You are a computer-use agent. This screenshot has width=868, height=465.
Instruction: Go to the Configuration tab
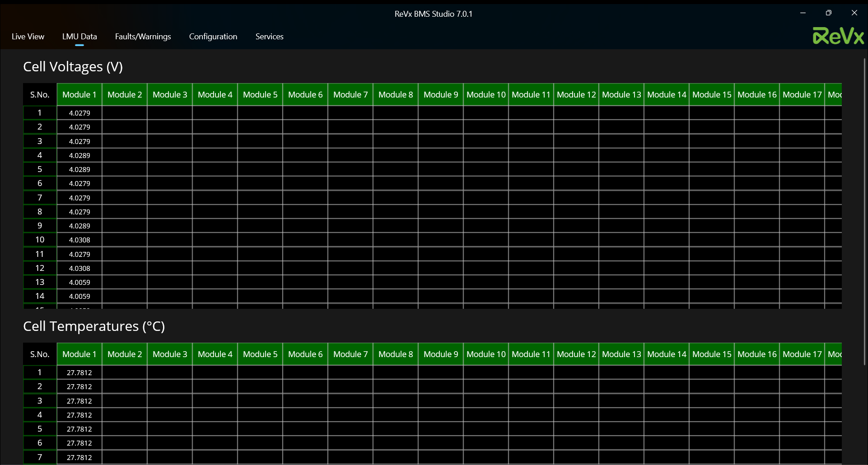click(x=213, y=37)
